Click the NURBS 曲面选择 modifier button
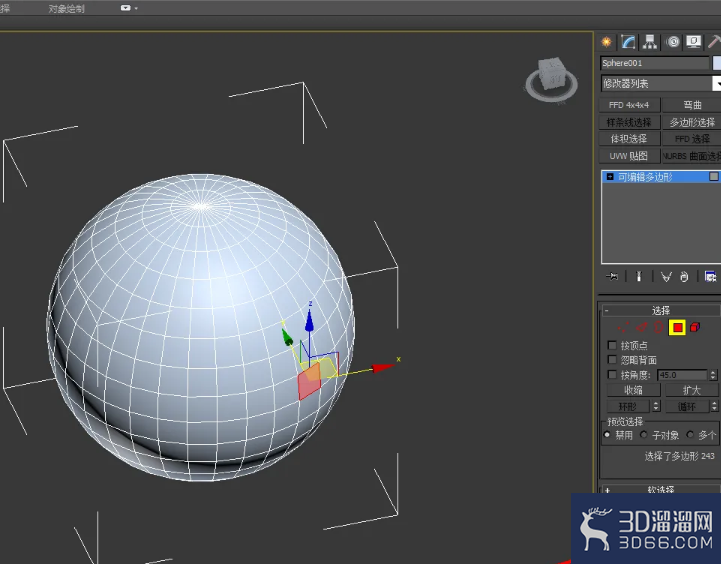Viewport: 721px width, 564px height. (692, 156)
